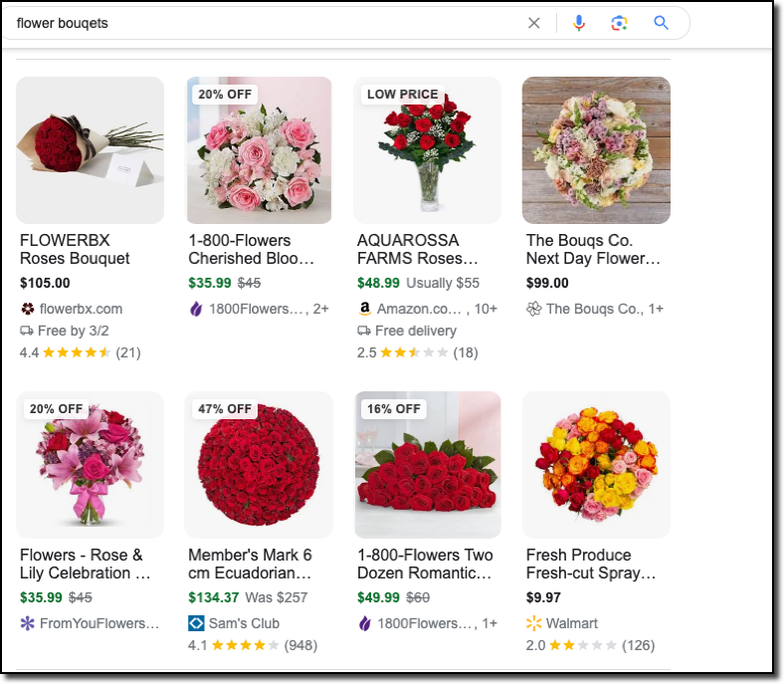Click the $9.97 price
This screenshot has height=684, width=784.
[543, 598]
